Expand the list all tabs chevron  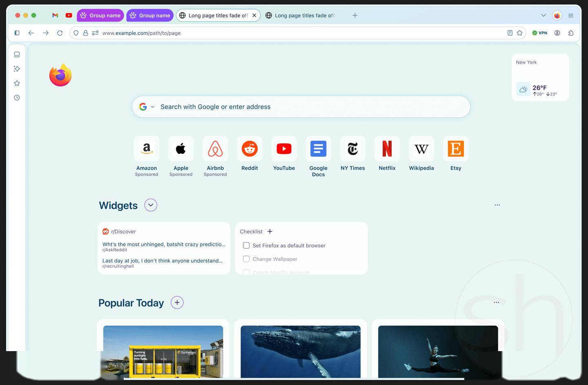click(543, 16)
